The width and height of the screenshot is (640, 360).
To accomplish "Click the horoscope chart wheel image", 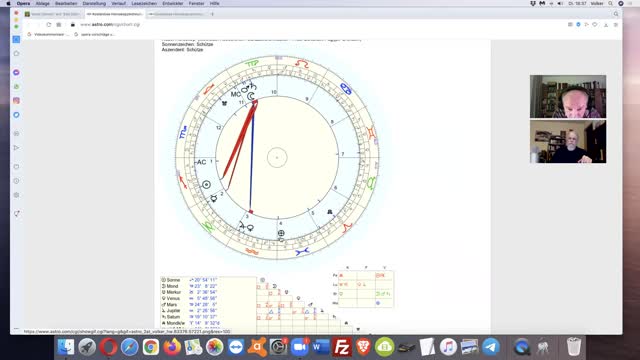I will click(x=277, y=158).
